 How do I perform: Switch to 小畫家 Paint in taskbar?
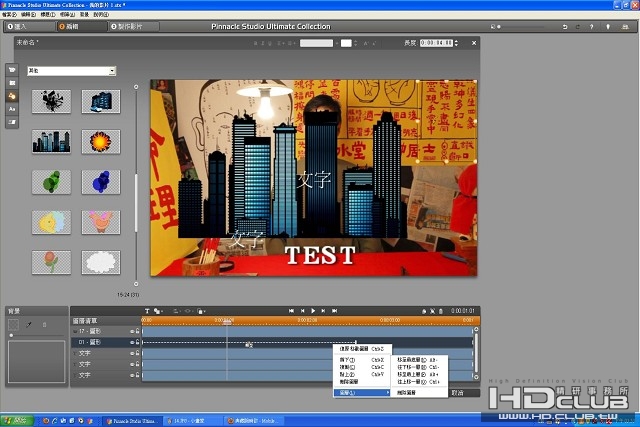click(193, 421)
